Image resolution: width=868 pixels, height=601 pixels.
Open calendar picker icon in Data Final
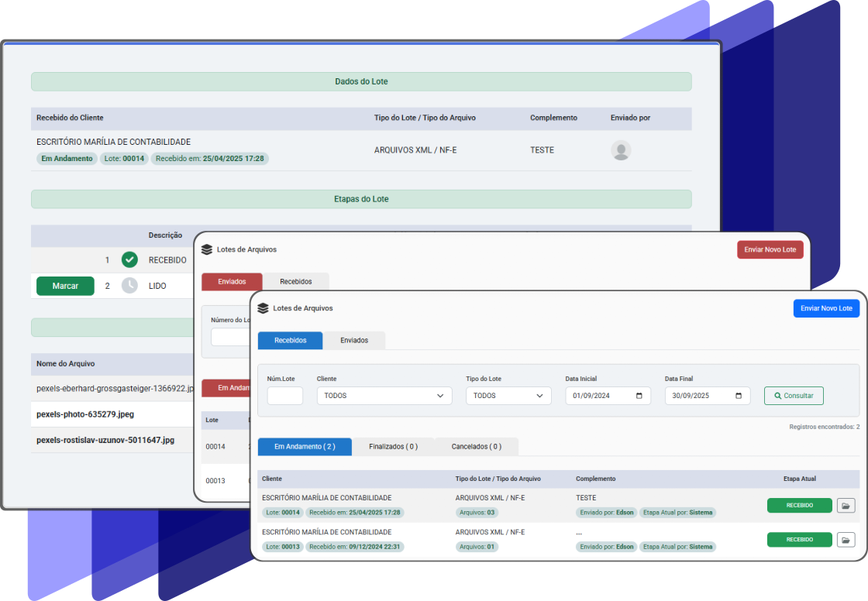(739, 396)
